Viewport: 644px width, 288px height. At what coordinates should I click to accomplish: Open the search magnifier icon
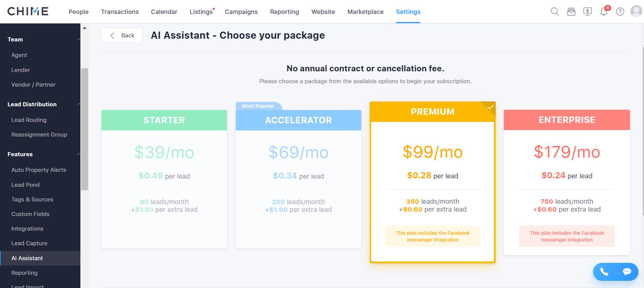(555, 12)
